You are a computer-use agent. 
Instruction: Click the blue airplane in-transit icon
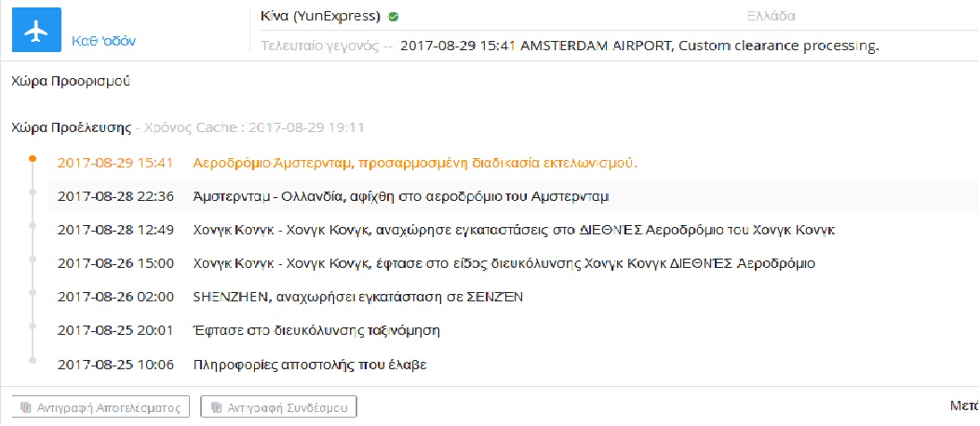click(36, 31)
